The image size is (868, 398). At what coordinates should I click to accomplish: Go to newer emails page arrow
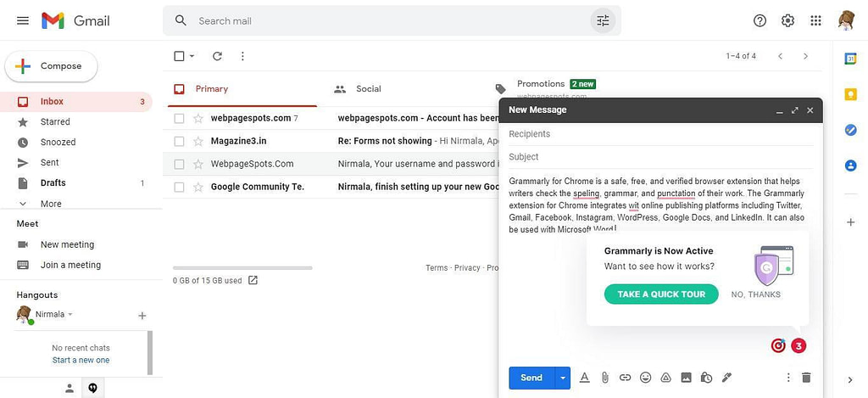click(x=780, y=56)
